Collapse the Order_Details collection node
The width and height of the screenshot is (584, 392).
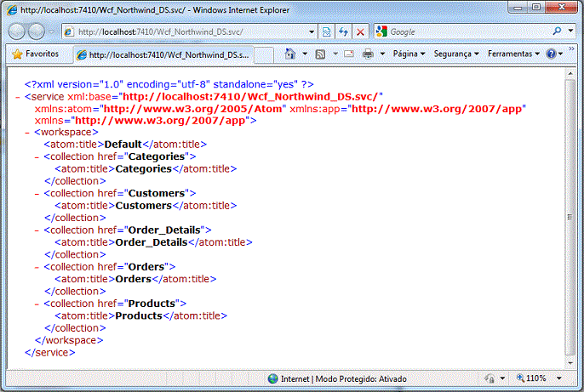[37, 231]
